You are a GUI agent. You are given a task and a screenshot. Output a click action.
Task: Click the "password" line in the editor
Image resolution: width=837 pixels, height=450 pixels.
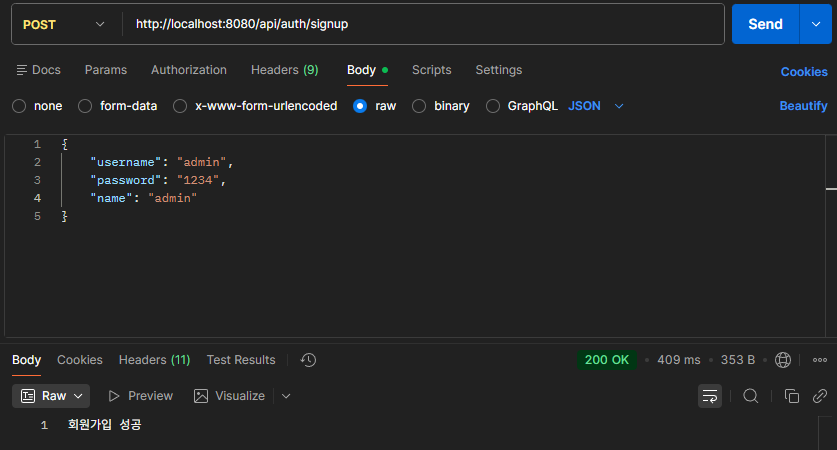point(158,180)
